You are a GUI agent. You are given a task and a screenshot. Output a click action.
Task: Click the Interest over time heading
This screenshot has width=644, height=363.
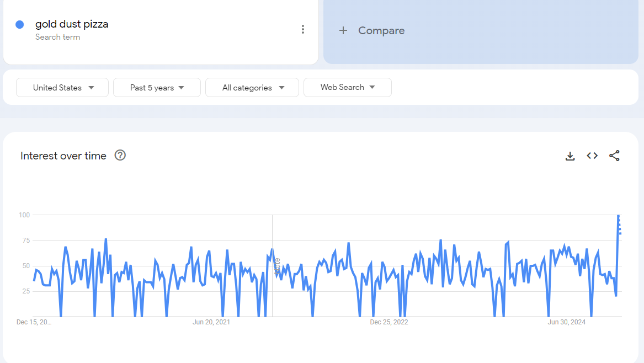pos(63,156)
